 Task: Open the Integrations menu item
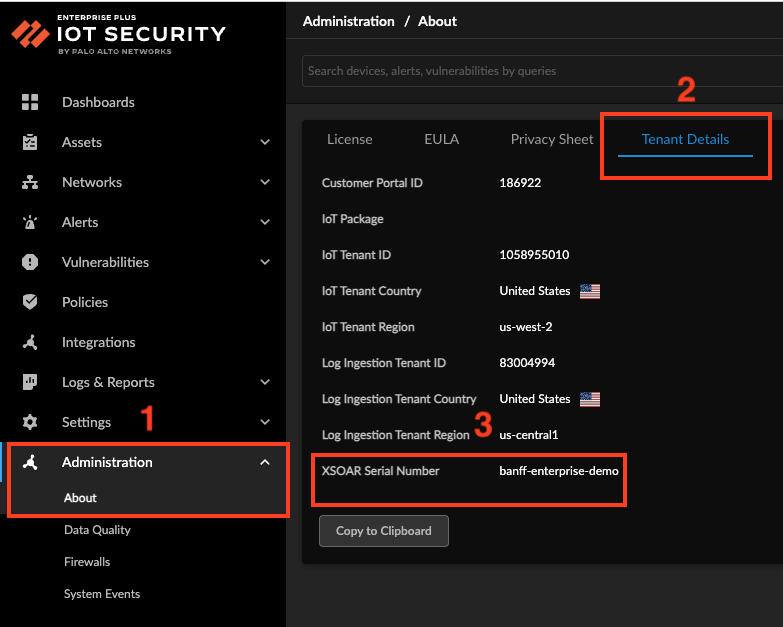coord(98,342)
